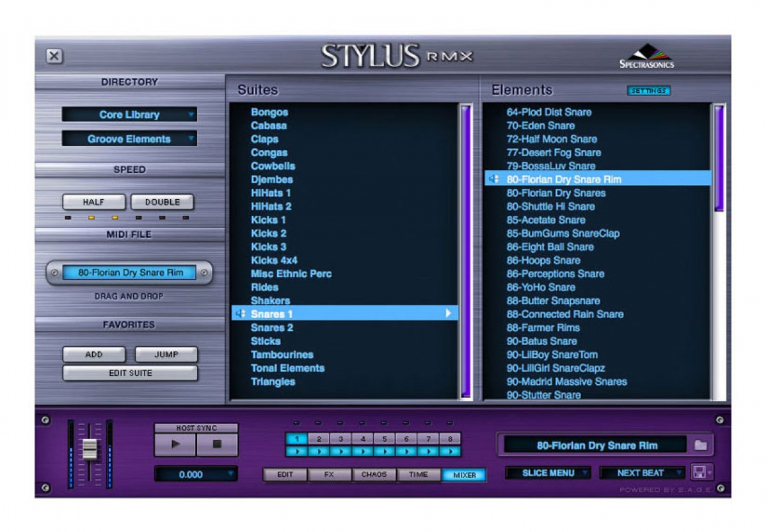
Task: Click the master volume fader handle
Action: tap(90, 449)
